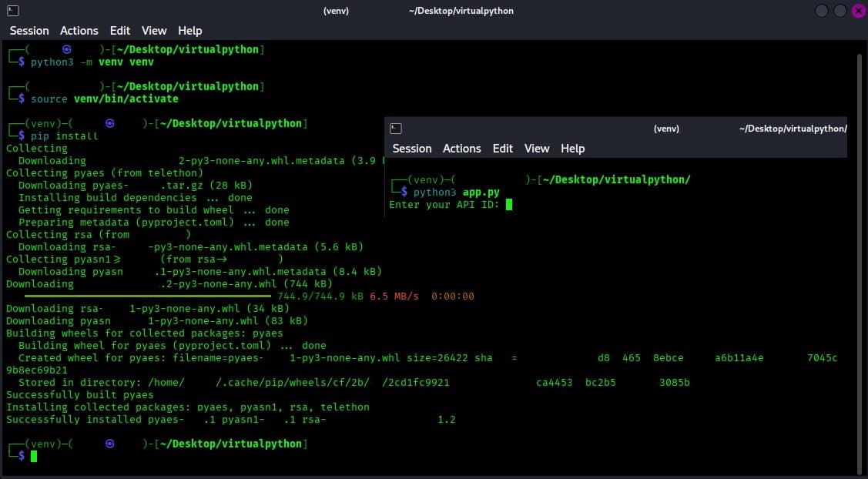This screenshot has width=868, height=479.
Task: Open the View menu in the main terminal
Action: [154, 31]
